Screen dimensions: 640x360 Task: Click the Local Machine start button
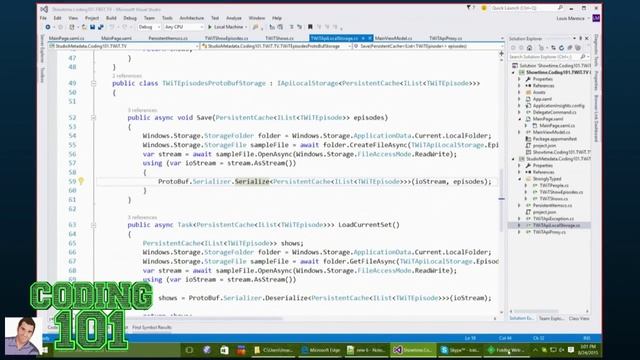228,27
